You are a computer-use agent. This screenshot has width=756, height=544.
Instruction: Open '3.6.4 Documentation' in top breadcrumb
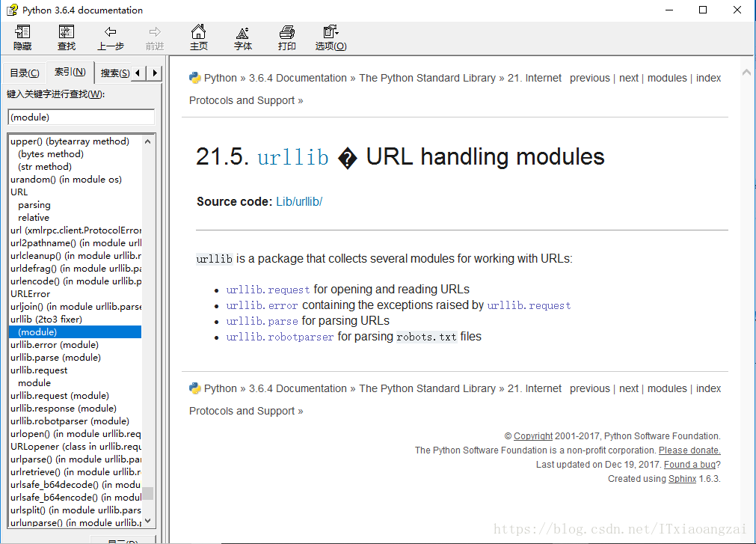click(298, 78)
